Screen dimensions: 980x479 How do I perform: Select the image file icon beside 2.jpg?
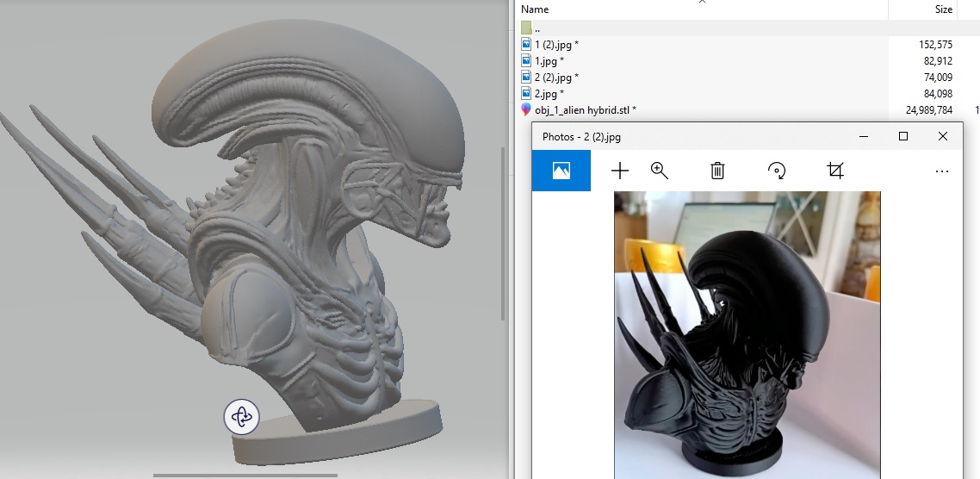(526, 93)
